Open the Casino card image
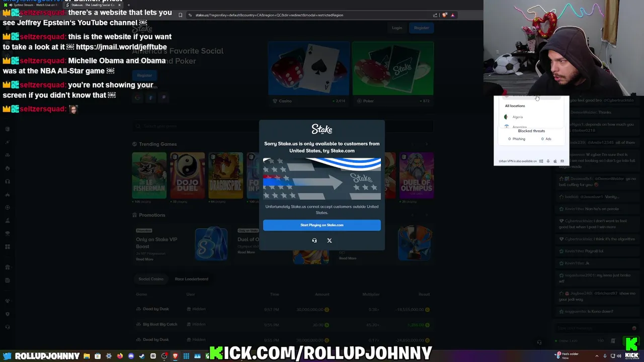Viewport: 644px width, 362px height. coord(308,68)
